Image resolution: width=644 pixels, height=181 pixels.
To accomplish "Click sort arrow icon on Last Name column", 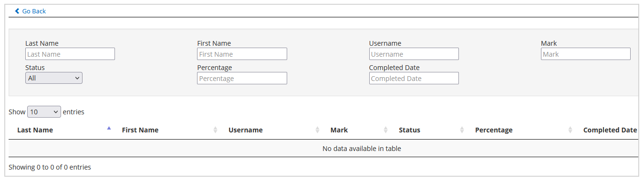I will (109, 128).
